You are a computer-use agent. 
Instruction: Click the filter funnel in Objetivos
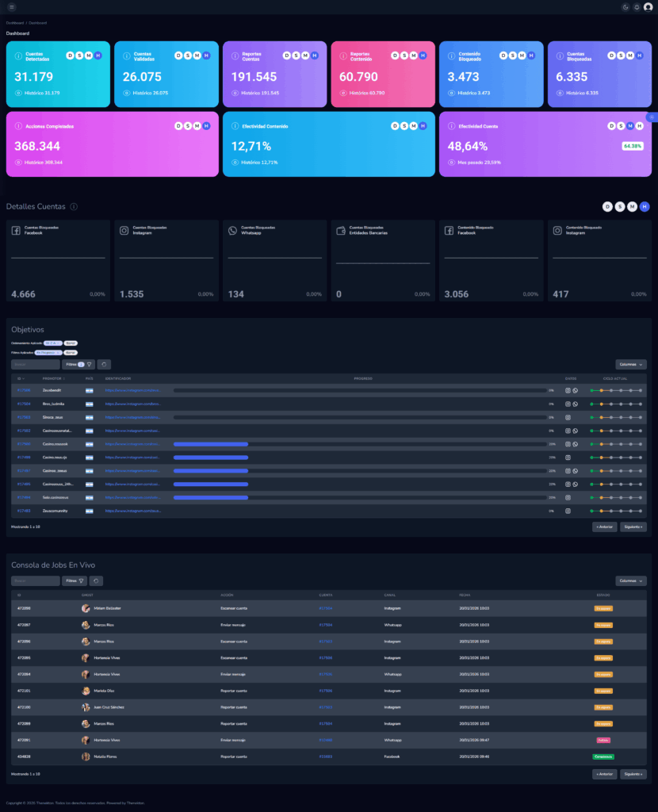pyautogui.click(x=90, y=365)
